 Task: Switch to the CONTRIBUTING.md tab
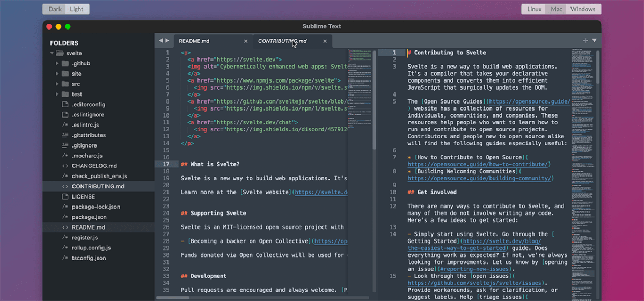292,41
